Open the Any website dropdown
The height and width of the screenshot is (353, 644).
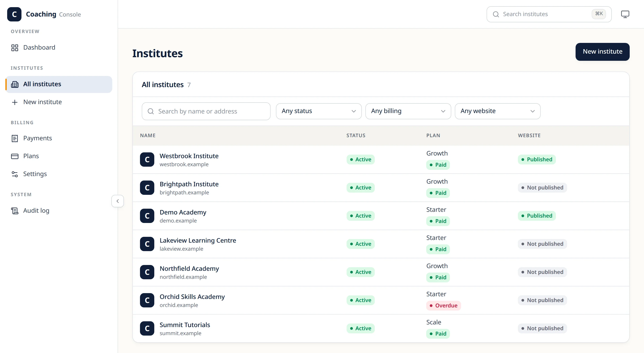click(498, 111)
